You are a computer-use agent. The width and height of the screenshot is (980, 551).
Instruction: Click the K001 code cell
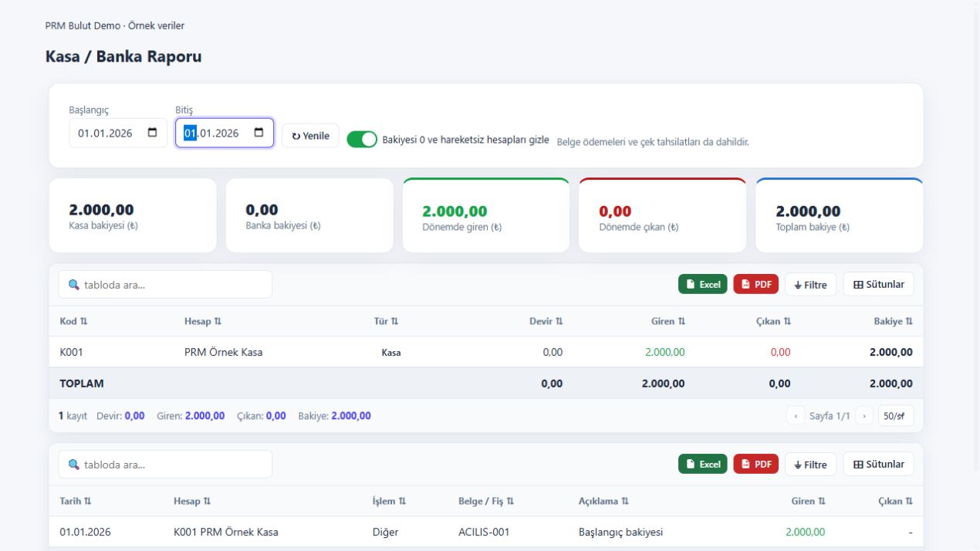71,352
